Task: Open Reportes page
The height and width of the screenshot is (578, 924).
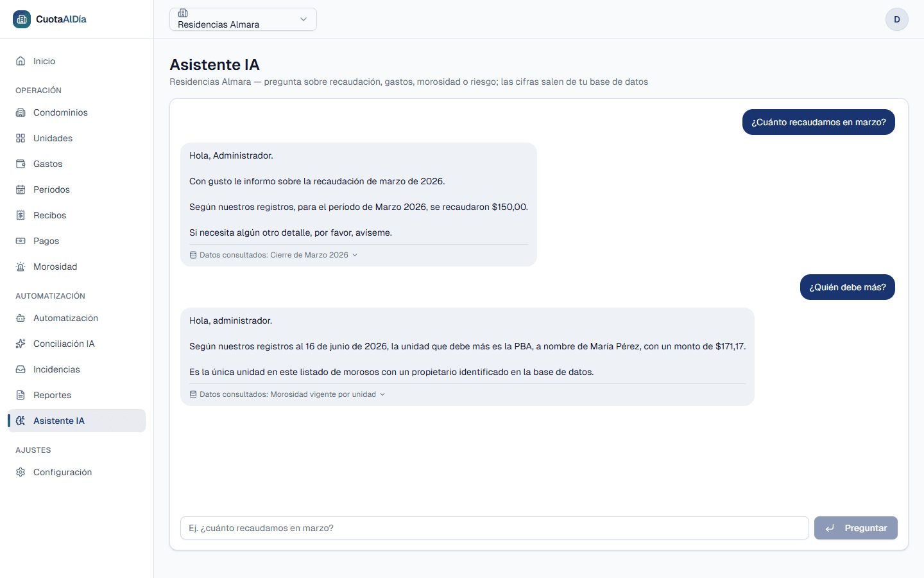Action: click(x=77, y=395)
